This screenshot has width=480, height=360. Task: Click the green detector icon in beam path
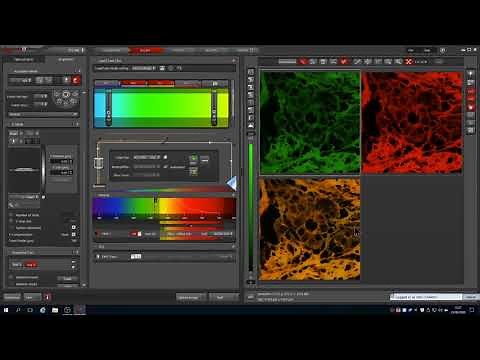click(193, 158)
